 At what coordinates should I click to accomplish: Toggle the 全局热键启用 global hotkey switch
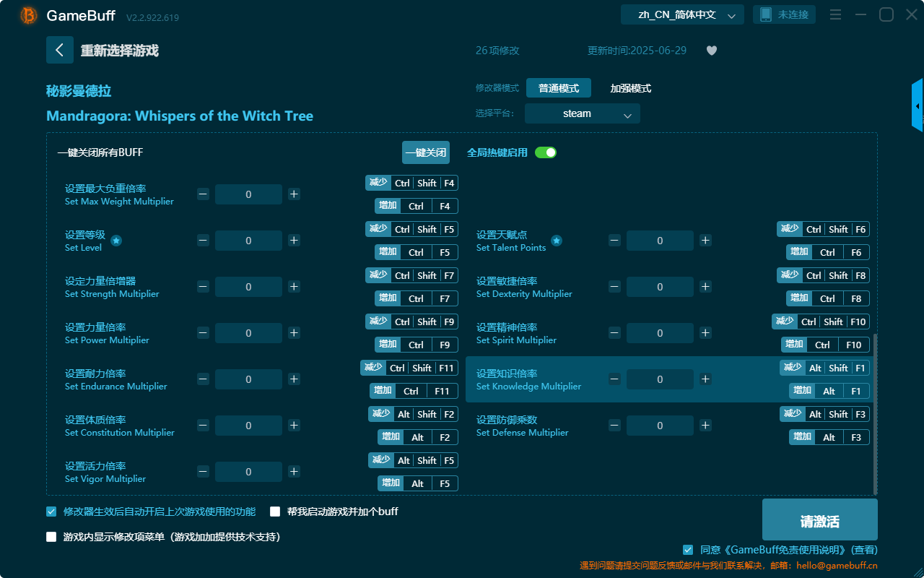click(546, 152)
